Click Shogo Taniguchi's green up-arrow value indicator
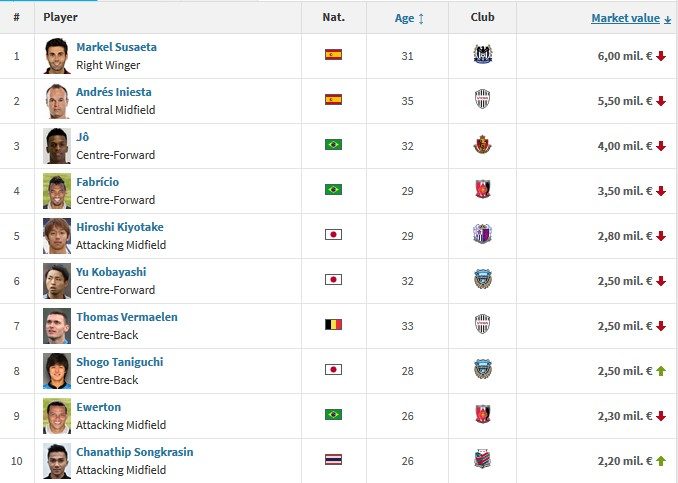This screenshot has width=678, height=483. tap(661, 371)
